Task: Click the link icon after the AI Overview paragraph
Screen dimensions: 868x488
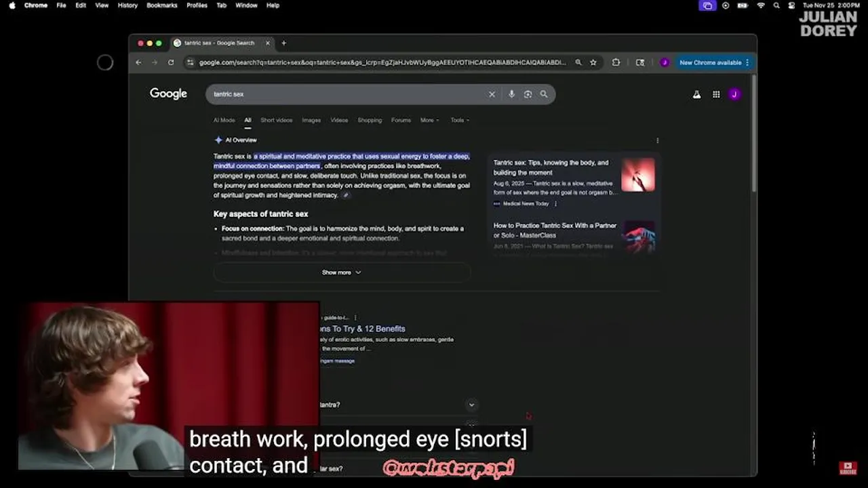Action: coord(346,195)
